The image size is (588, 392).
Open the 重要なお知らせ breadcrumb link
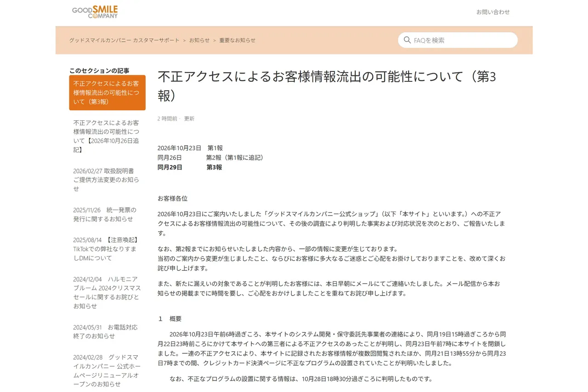coord(237,40)
